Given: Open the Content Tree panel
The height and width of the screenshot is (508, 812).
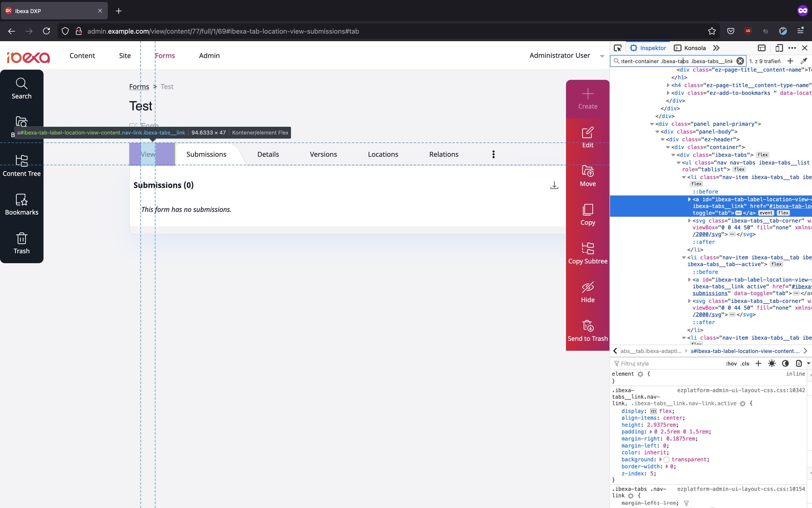Looking at the screenshot, I should (x=22, y=166).
